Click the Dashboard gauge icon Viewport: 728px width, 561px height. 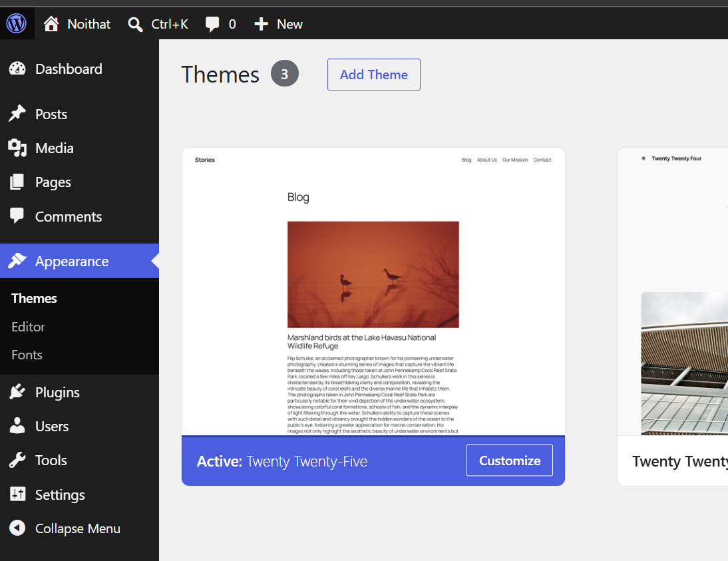pyautogui.click(x=18, y=69)
